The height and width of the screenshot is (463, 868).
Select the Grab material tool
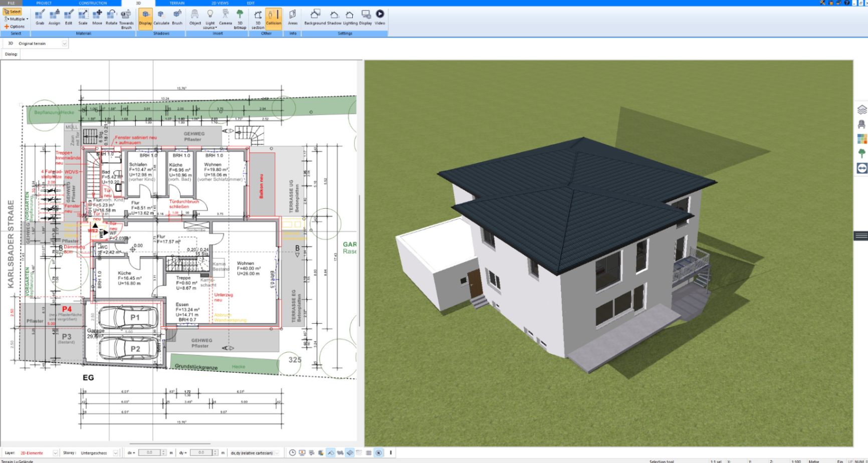pyautogui.click(x=40, y=18)
